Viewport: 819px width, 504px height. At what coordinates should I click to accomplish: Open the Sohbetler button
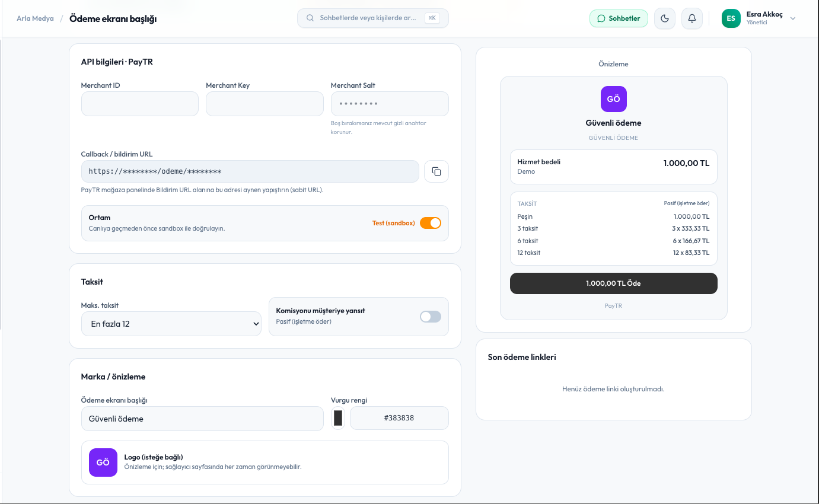point(619,18)
